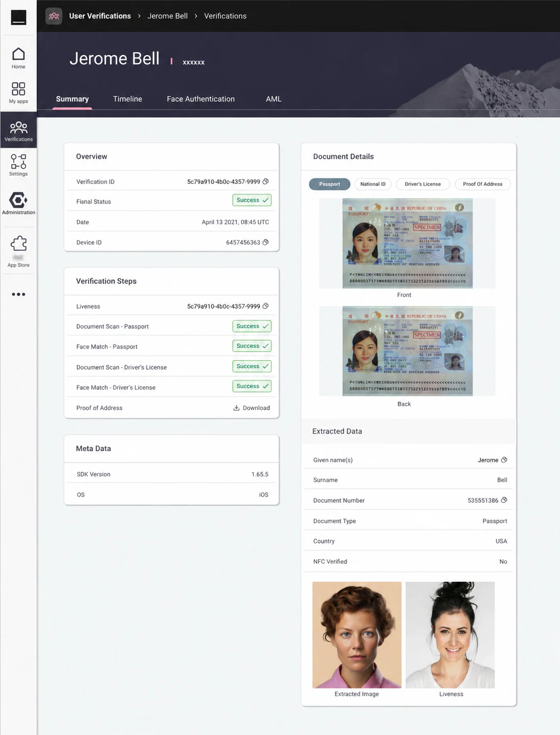The image size is (560, 735).
Task: Select the Passport document tab
Action: tap(329, 184)
